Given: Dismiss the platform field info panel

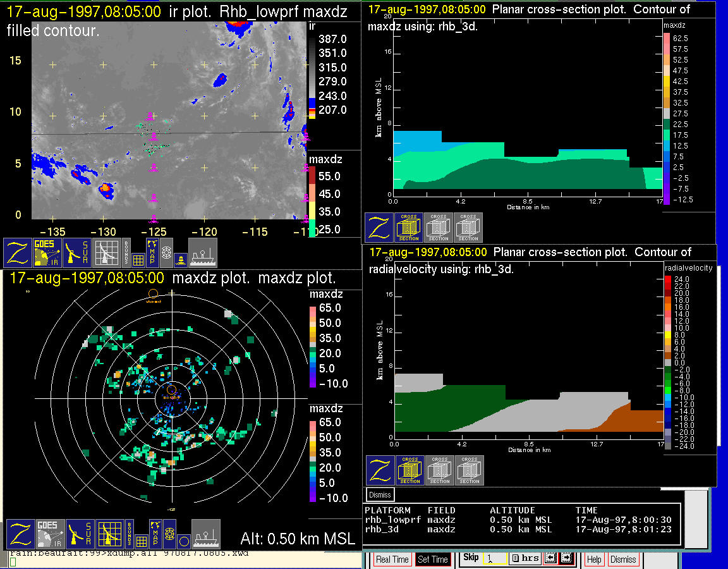Looking at the screenshot, I should (380, 494).
